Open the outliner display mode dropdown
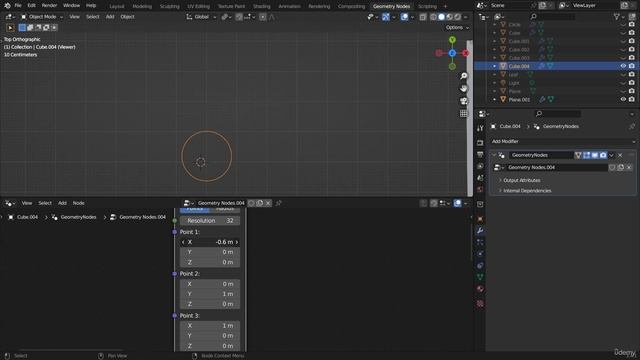The image size is (640, 360). (500, 17)
